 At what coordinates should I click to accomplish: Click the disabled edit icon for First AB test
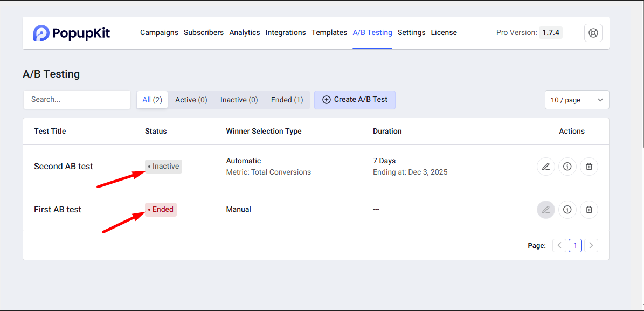(x=546, y=210)
